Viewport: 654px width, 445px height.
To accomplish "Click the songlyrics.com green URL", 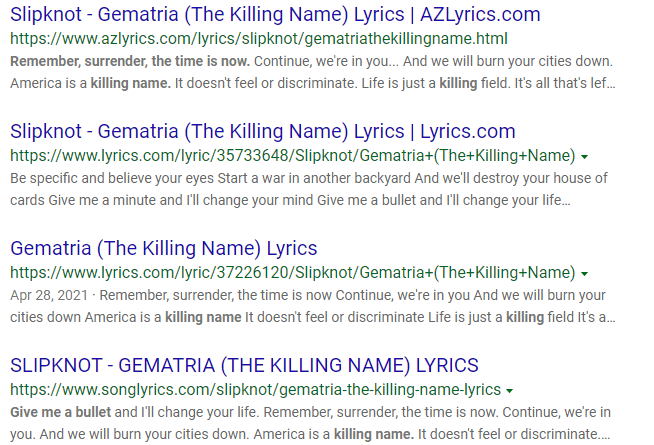I will pyautogui.click(x=256, y=389).
